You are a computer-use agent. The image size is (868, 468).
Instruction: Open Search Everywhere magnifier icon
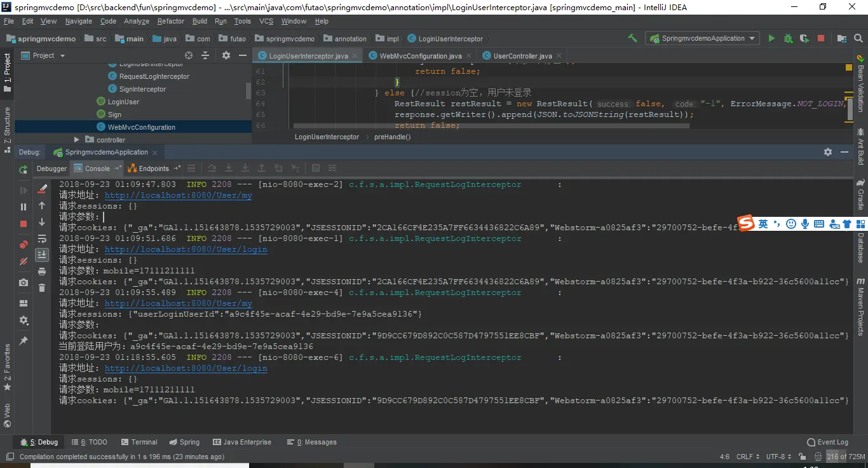click(858, 38)
